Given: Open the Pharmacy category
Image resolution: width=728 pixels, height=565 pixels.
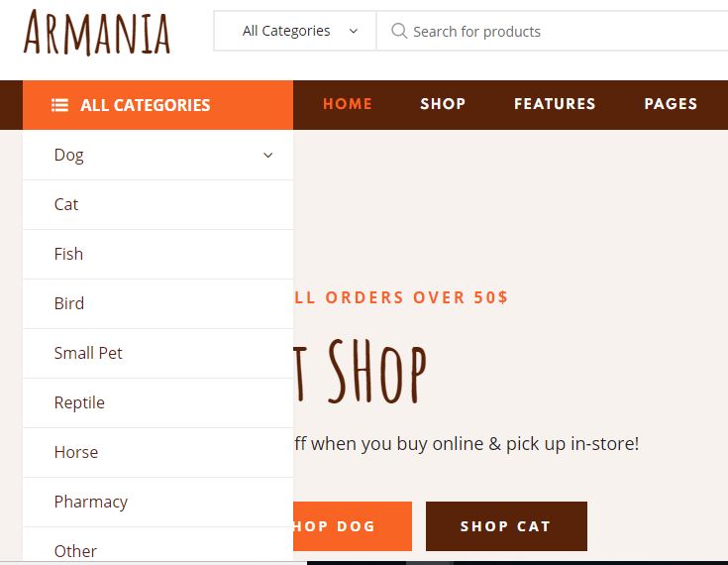Looking at the screenshot, I should [157, 502].
